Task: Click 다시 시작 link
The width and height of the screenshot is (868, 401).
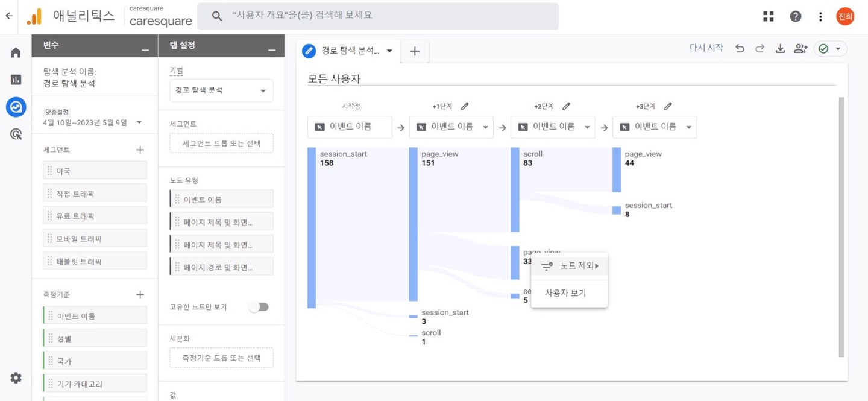Action: click(706, 48)
